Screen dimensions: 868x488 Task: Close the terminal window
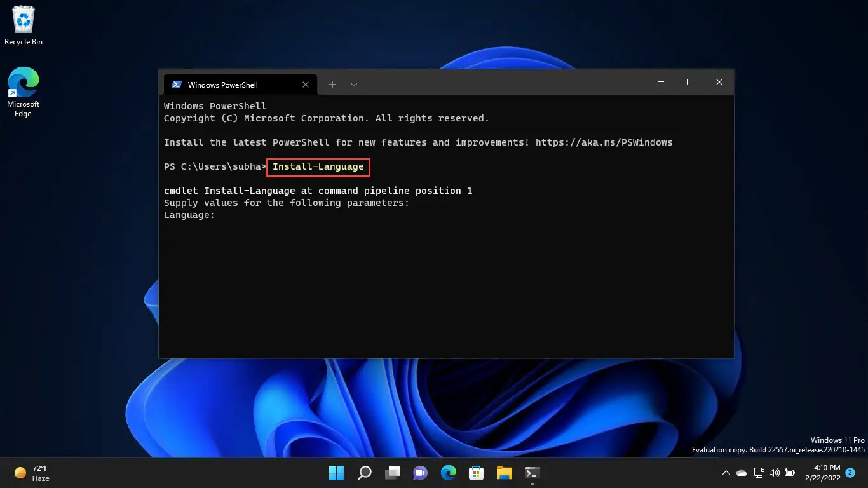pos(719,82)
